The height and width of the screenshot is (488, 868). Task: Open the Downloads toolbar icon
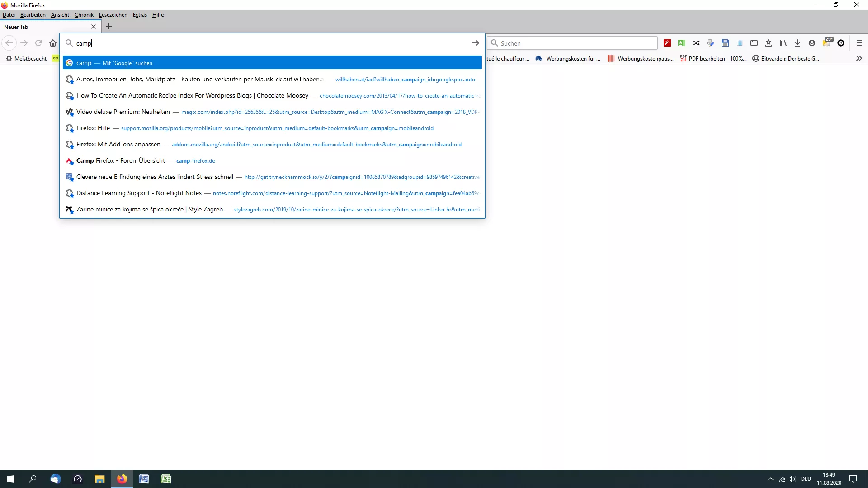(797, 43)
